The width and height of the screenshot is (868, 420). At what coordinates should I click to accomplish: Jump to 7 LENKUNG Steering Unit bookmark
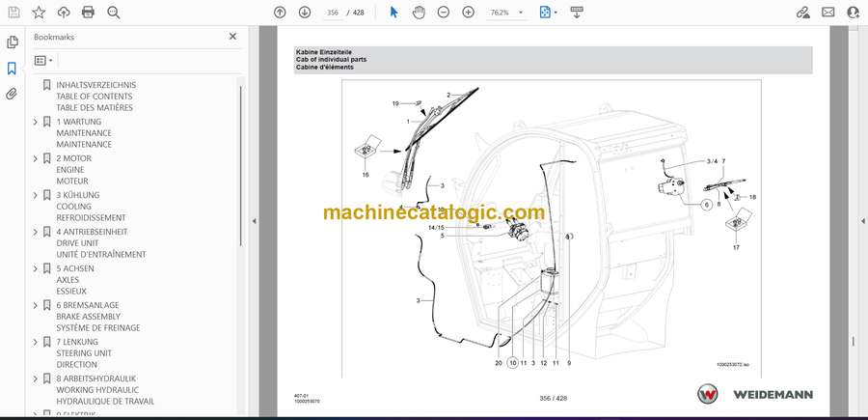[84, 353]
